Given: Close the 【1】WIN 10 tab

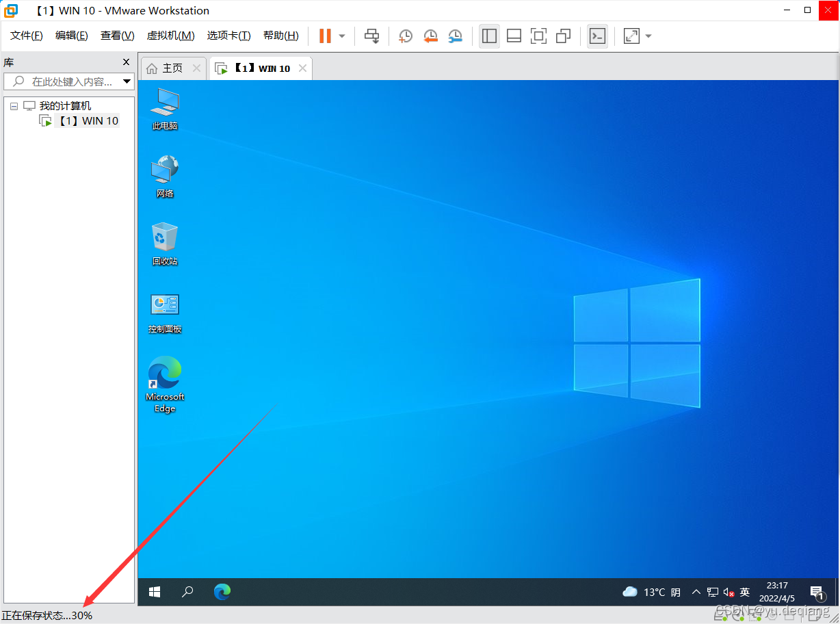Looking at the screenshot, I should click(x=302, y=68).
